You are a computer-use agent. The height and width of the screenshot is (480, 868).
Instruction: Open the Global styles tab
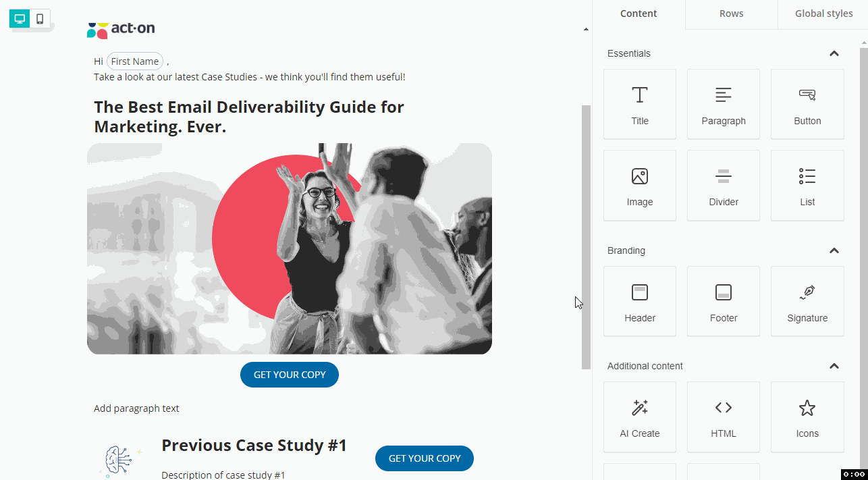click(823, 14)
